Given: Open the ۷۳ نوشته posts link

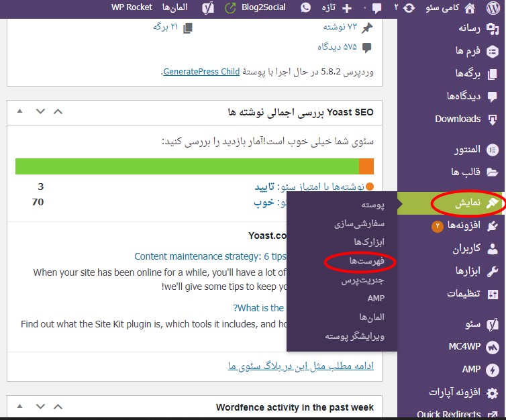Looking at the screenshot, I should (x=340, y=27).
